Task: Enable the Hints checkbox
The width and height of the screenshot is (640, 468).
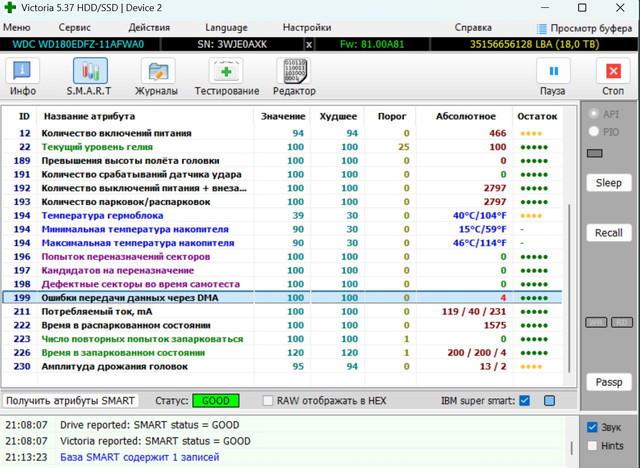Action: click(592, 446)
